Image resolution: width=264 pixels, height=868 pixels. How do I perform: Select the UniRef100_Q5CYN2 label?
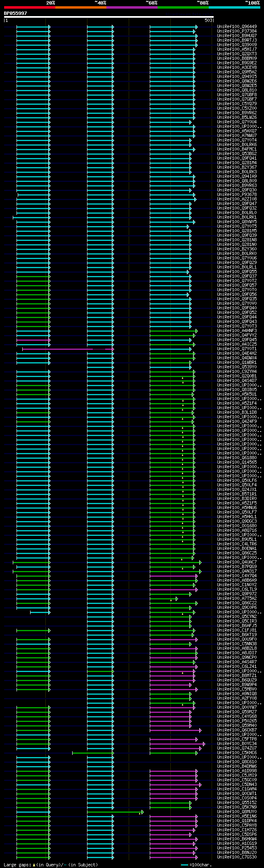[x=237, y=617]
